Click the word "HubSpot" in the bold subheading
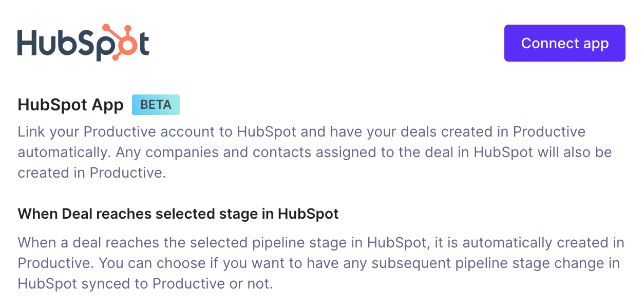 click(x=308, y=214)
